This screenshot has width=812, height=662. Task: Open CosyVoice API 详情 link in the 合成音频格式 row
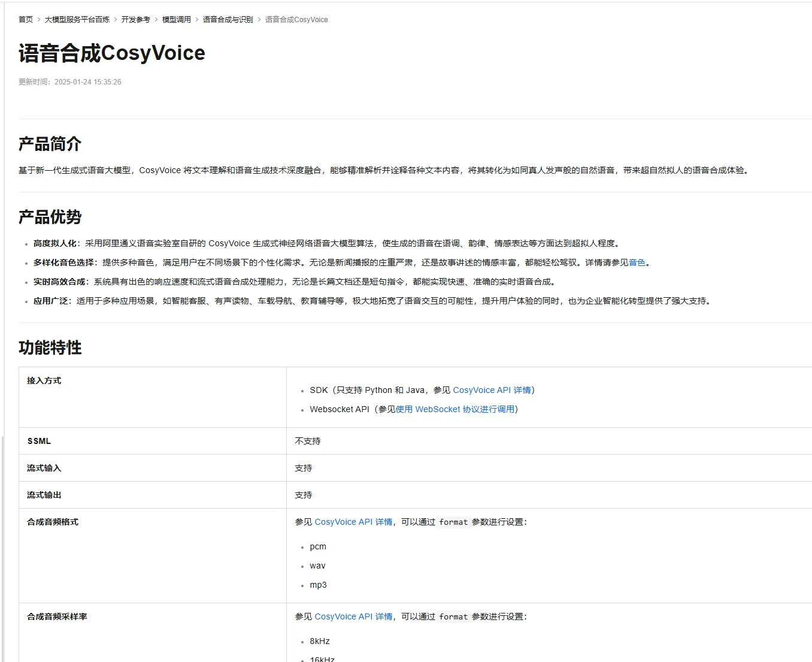point(354,522)
